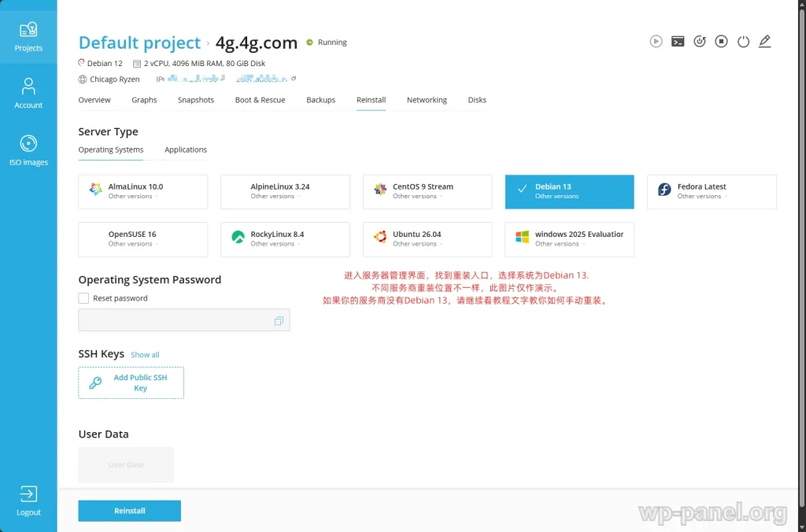Expand Fedora Latest Other versions dropdown
Viewport: 806px width, 532px height.
[x=701, y=196]
